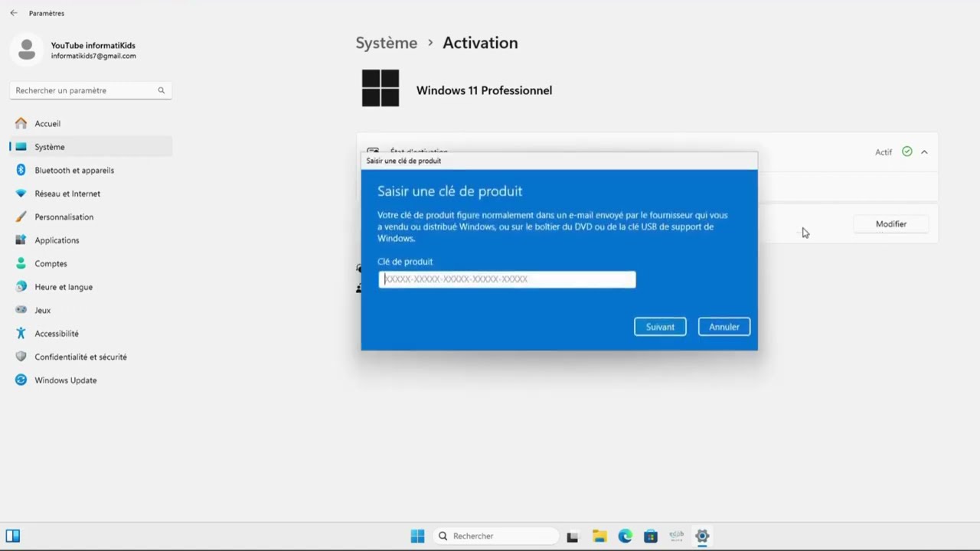This screenshot has height=551, width=980.
Task: Open the Accueil section
Action: [x=90, y=123]
